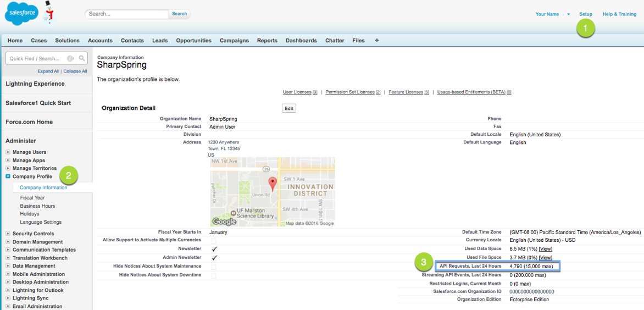644x310 pixels.
Task: Toggle Hide Notices About System Maintenance checkbox
Action: [214, 267]
